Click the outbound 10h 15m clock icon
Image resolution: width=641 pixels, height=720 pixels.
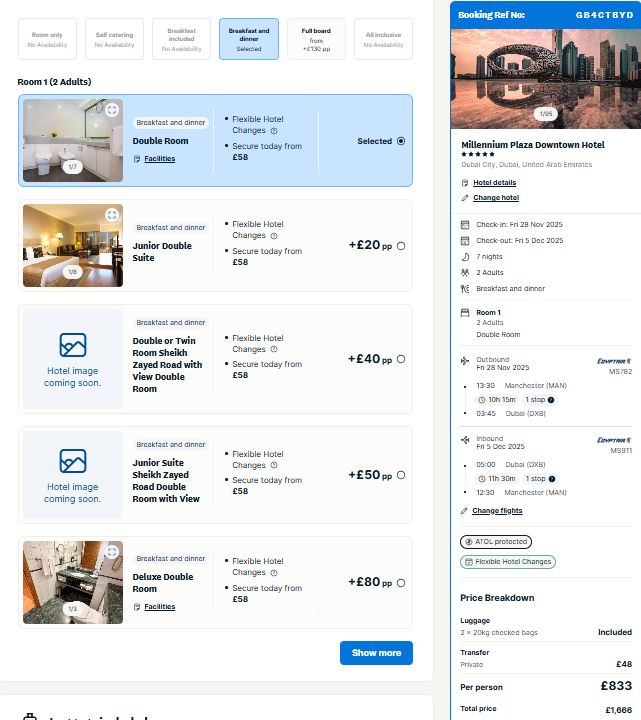pos(482,400)
